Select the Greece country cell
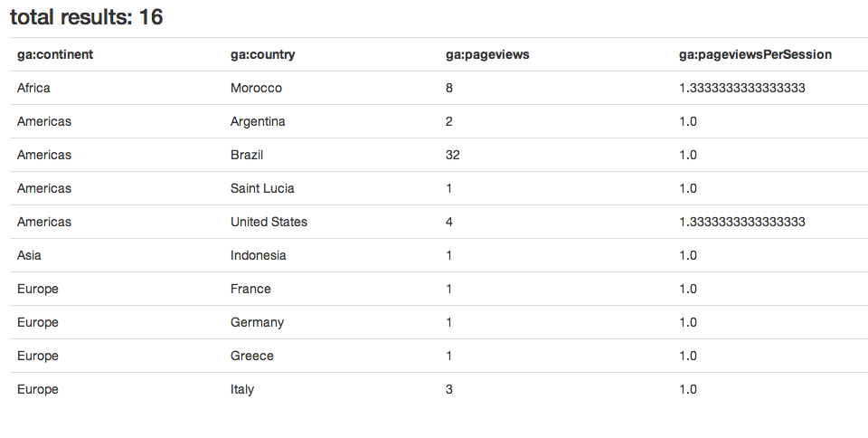The image size is (868, 438). [251, 356]
